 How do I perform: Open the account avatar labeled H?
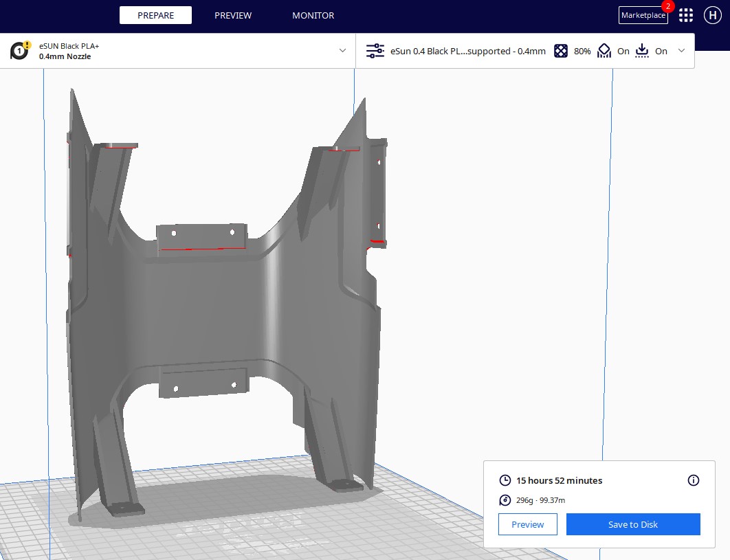(x=711, y=15)
